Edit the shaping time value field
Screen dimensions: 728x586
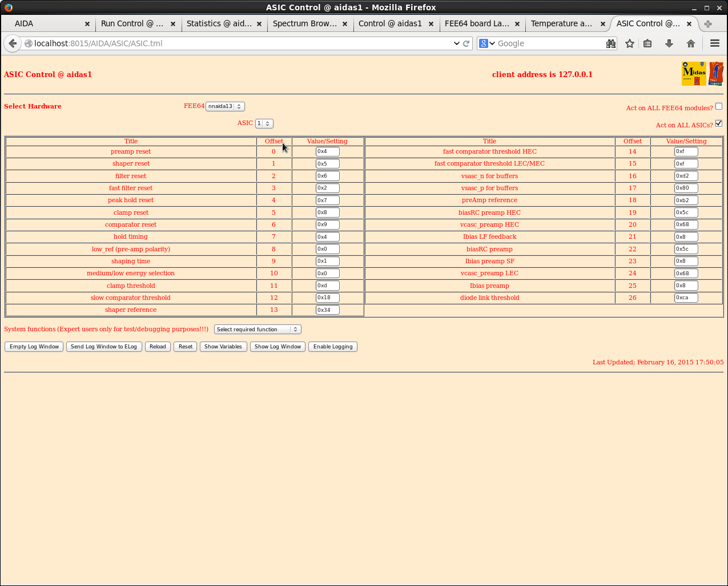click(327, 261)
